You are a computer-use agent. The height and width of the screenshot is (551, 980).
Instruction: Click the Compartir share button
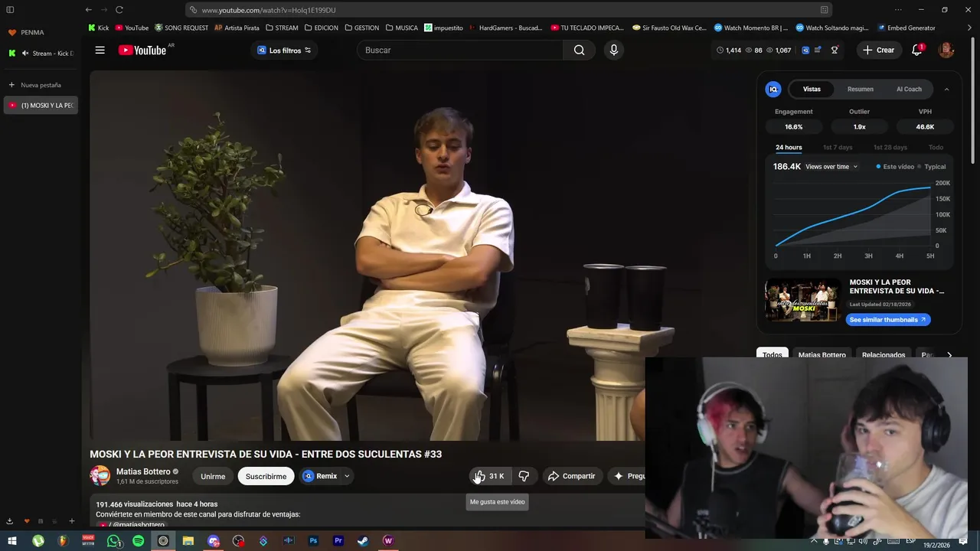[x=572, y=476]
